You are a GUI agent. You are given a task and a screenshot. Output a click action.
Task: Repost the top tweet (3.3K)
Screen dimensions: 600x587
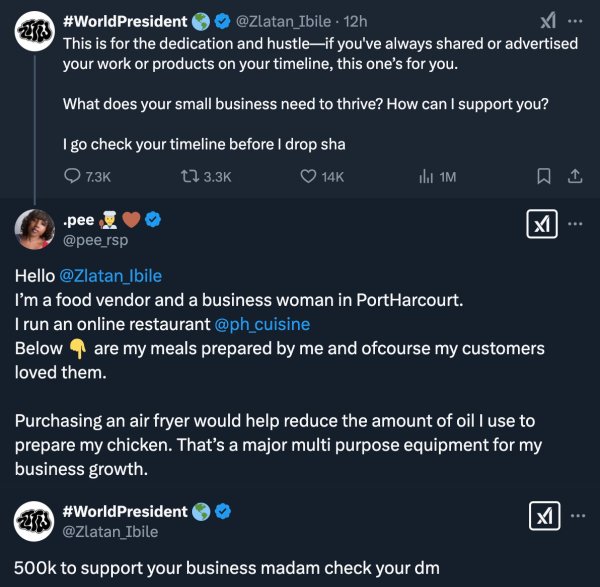(x=188, y=176)
